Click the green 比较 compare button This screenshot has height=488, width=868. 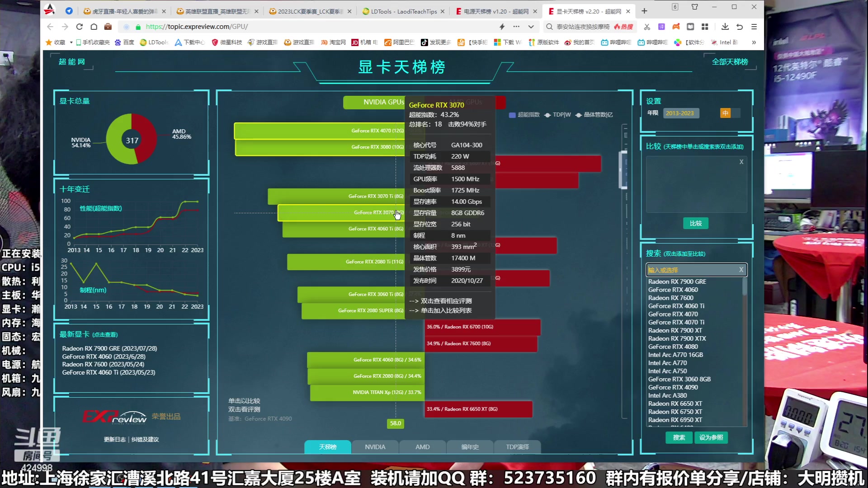(695, 223)
